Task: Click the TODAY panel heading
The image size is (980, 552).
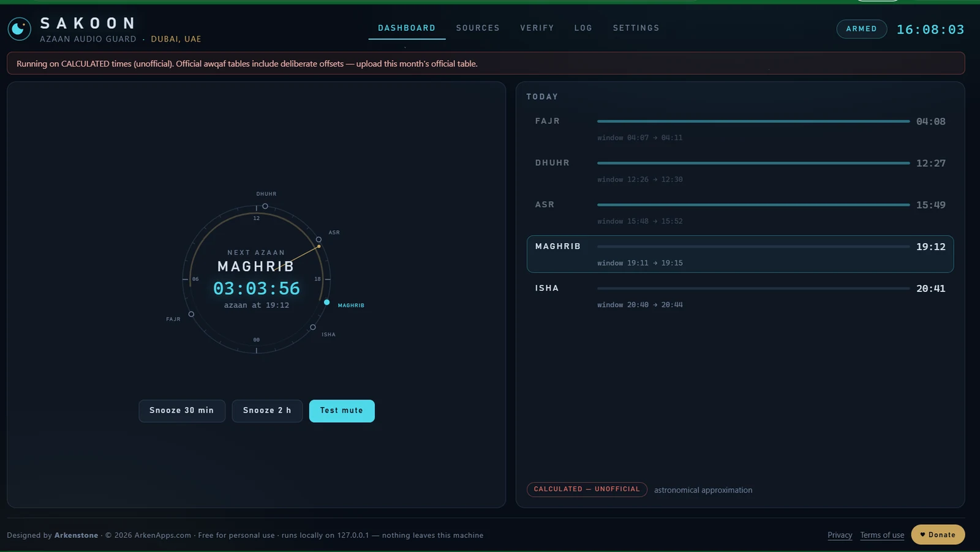Action: [542, 97]
